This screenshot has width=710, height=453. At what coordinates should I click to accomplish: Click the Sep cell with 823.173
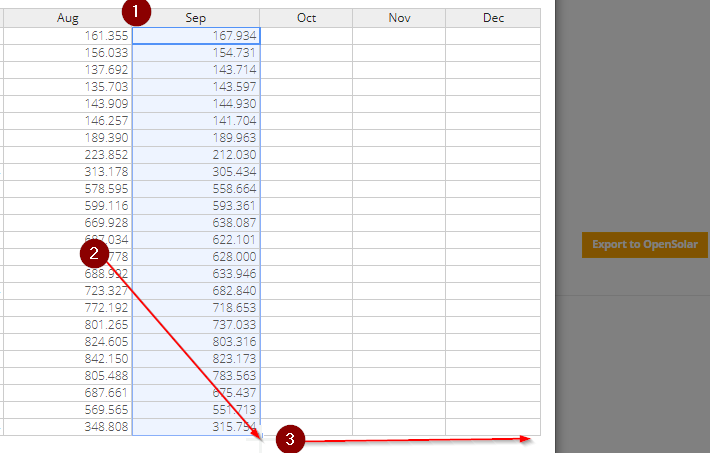tap(196, 359)
